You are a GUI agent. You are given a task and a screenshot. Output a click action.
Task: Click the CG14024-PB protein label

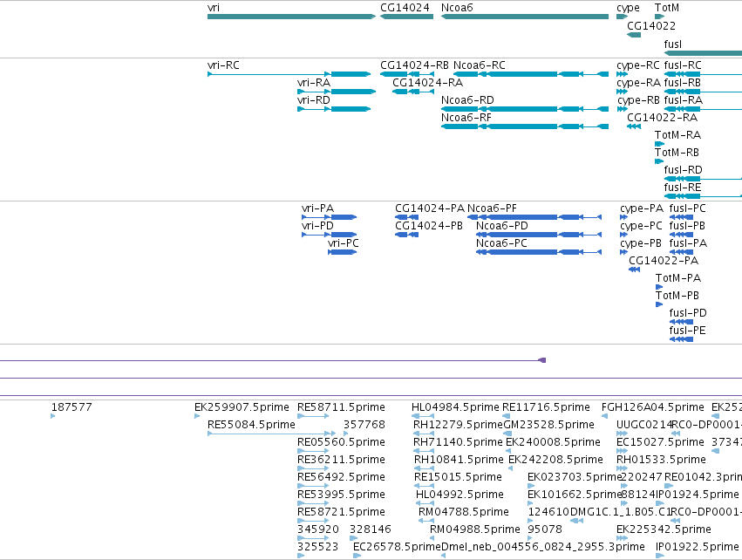coord(429,226)
